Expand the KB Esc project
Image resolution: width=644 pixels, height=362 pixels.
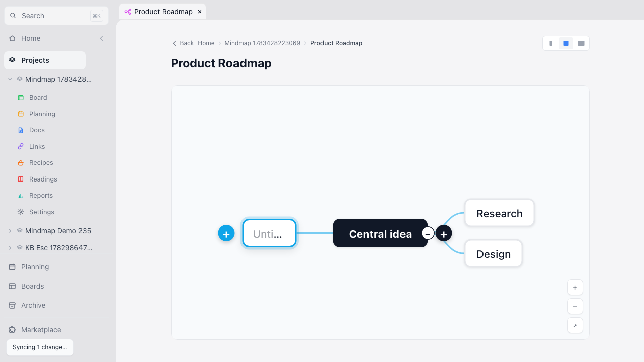[10, 248]
